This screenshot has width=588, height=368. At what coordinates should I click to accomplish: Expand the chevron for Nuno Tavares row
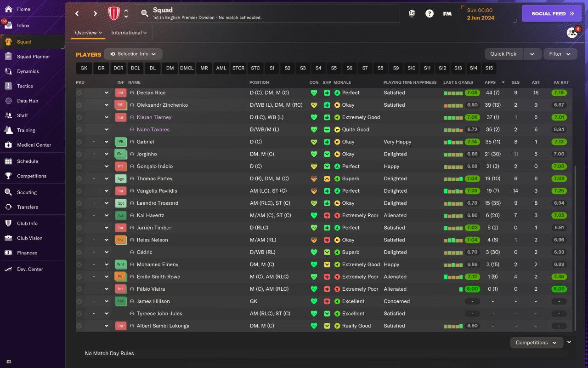[x=107, y=130]
